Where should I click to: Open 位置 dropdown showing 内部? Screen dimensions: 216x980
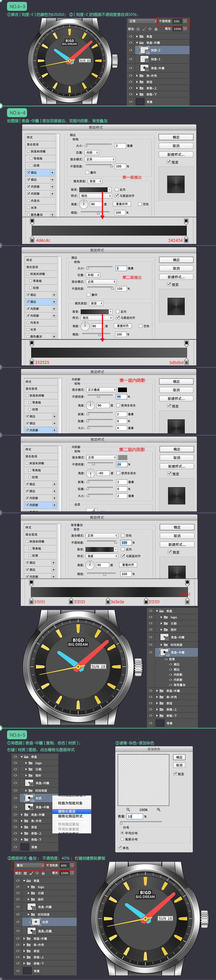[x=92, y=153]
